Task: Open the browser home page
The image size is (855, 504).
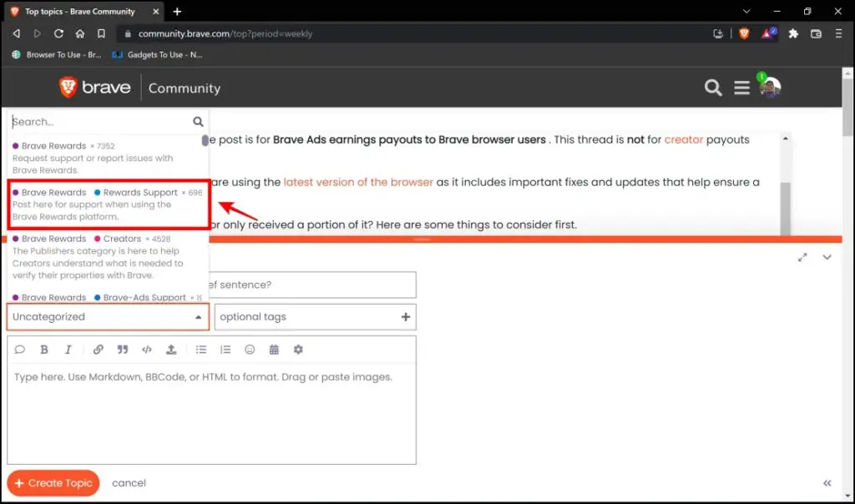Action: click(80, 33)
